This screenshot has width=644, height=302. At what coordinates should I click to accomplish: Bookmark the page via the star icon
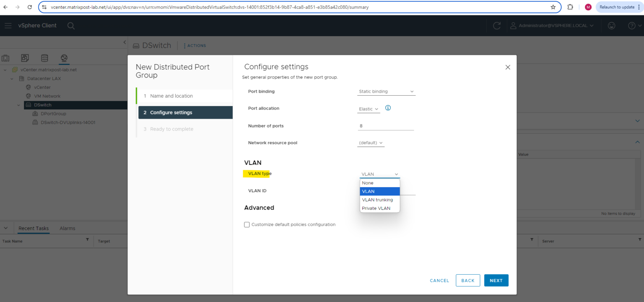pyautogui.click(x=553, y=7)
